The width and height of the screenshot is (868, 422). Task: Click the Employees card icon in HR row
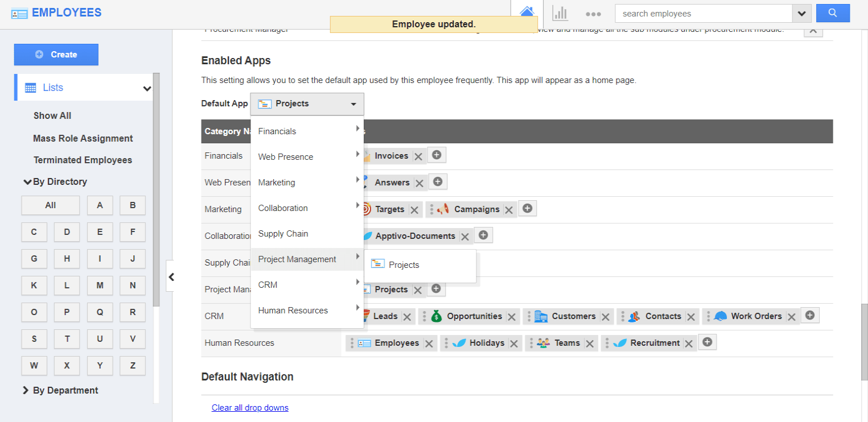click(x=364, y=343)
